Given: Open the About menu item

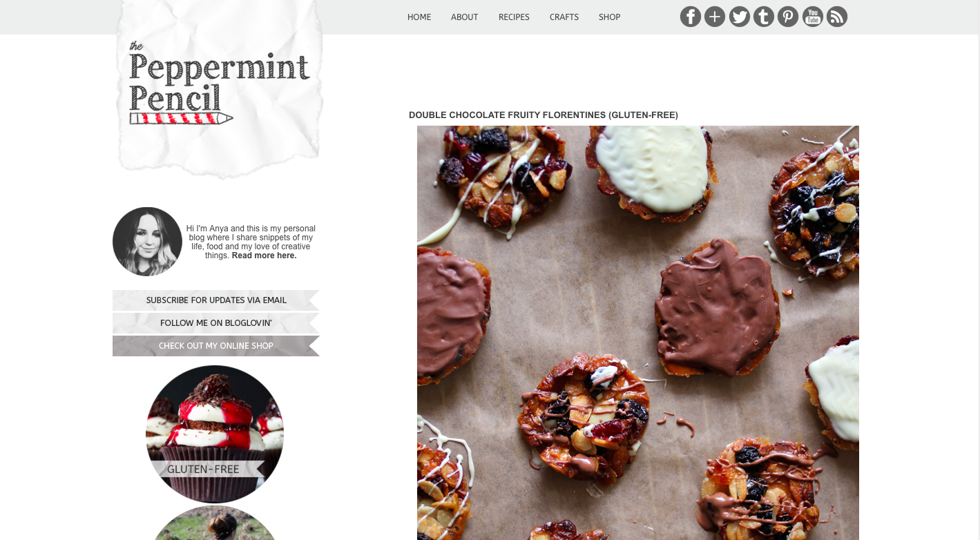Looking at the screenshot, I should coord(465,17).
